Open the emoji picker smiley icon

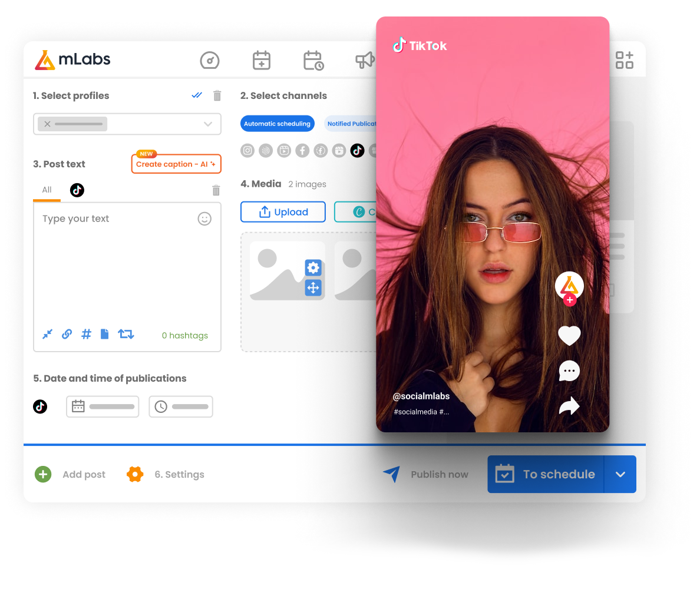tap(204, 219)
